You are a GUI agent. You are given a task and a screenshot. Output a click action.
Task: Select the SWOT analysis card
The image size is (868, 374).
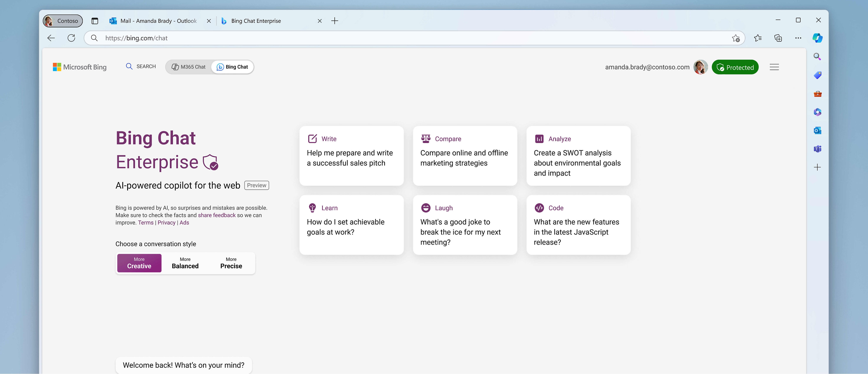point(578,156)
